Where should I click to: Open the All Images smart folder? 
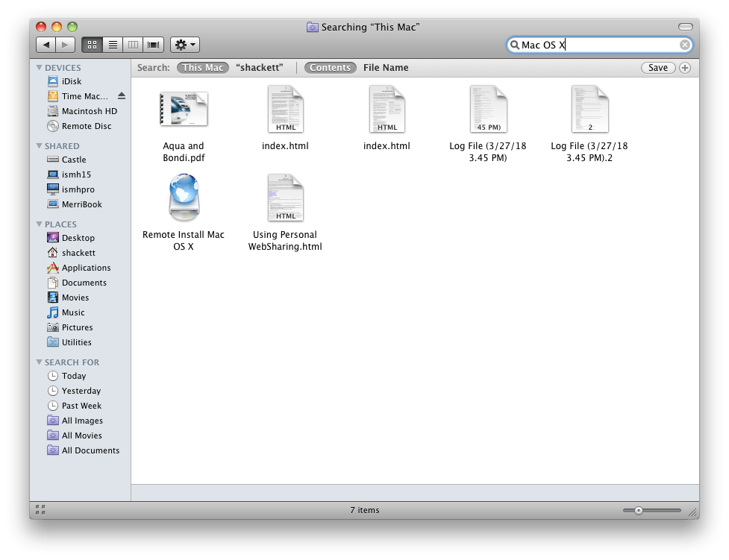point(80,421)
